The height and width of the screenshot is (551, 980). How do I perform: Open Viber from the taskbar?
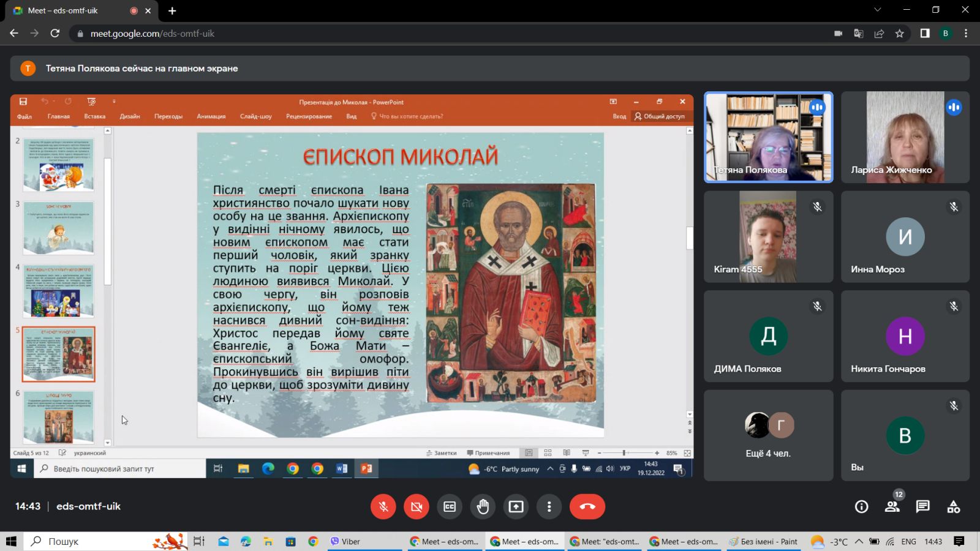tap(345, 542)
